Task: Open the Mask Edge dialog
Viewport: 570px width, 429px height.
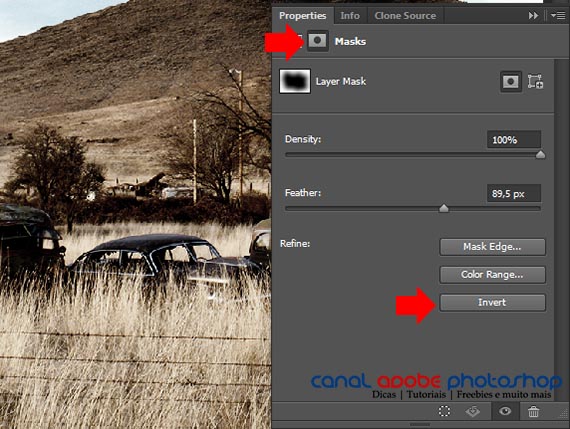Action: (492, 247)
